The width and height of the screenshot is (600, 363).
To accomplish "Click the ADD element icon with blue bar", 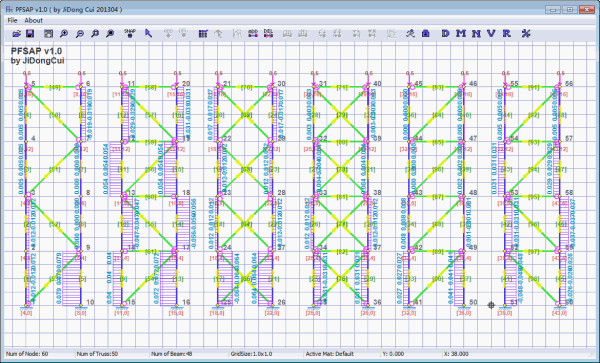I will click(253, 34).
